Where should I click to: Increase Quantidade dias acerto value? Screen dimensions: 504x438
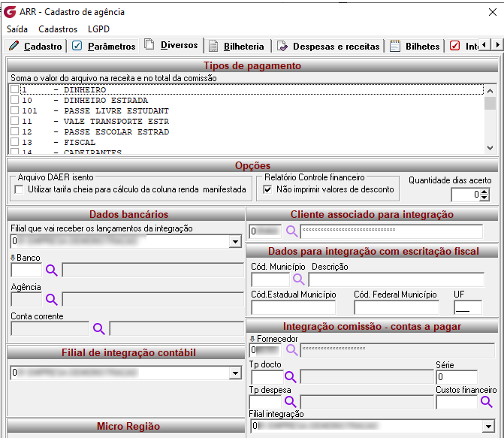point(484,192)
